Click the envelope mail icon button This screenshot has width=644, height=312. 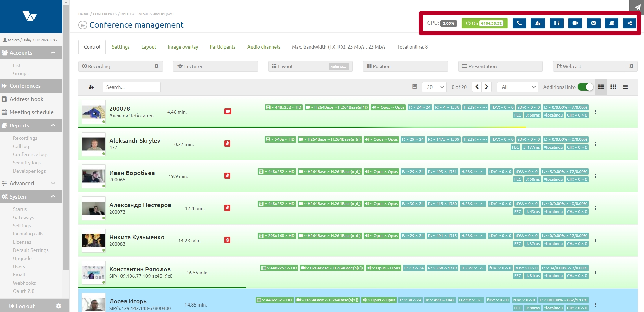[x=593, y=23]
